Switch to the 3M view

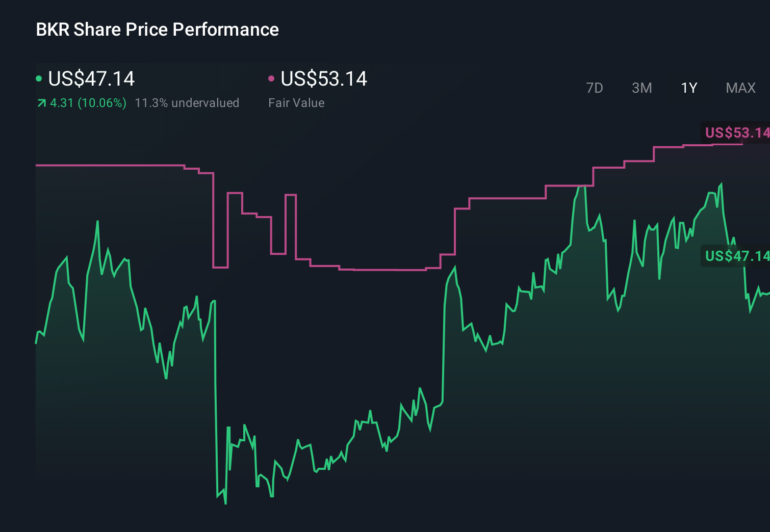point(641,88)
